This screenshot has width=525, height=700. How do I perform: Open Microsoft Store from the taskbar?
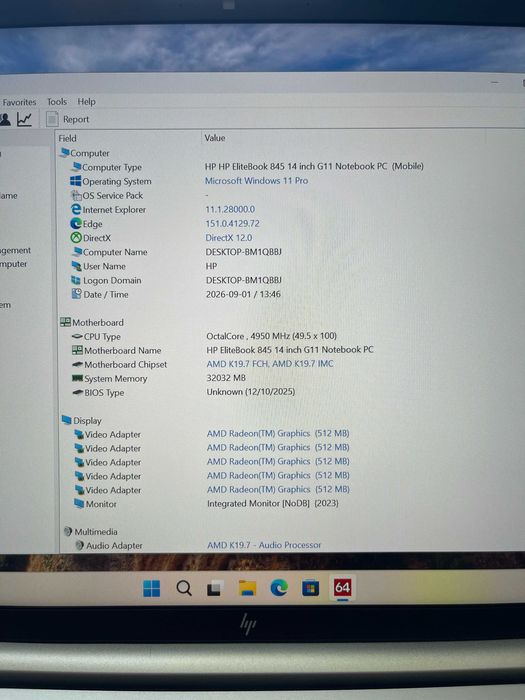311,588
